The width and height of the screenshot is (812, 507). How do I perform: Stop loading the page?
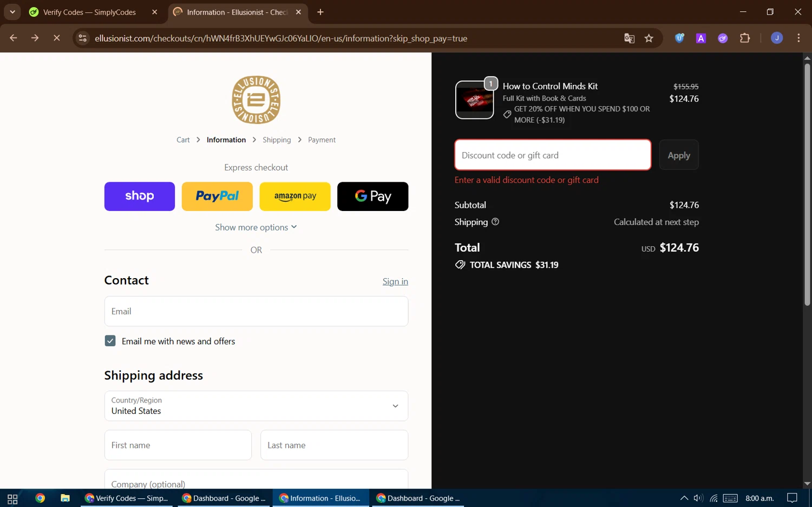coord(57,38)
